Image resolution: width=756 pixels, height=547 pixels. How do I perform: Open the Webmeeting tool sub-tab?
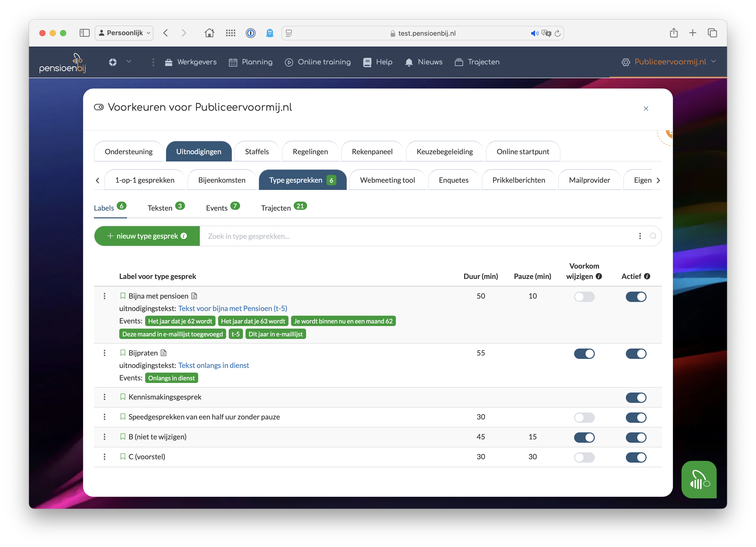pyautogui.click(x=387, y=180)
